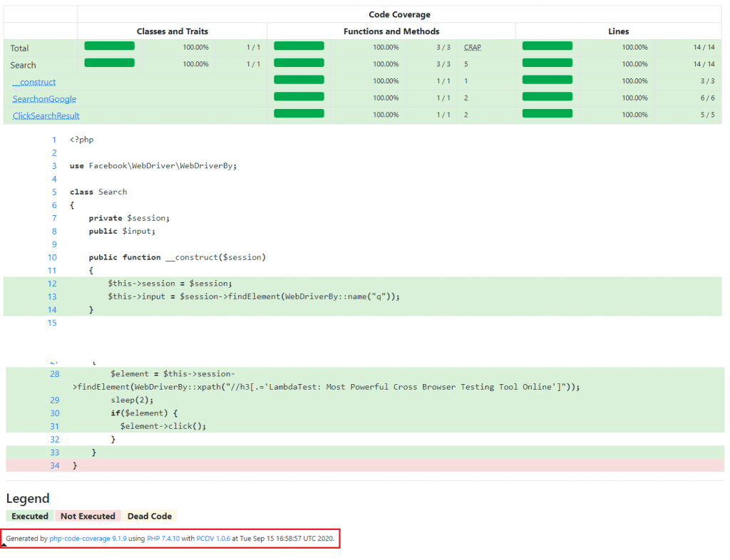Click the Lines column header
Viewport: 730px width, 560px height.
pos(619,31)
